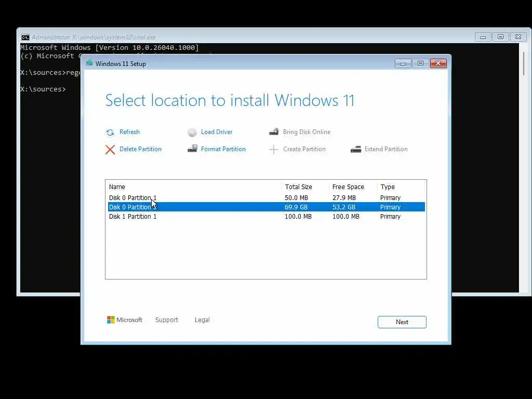Open the Support link

coord(167,320)
